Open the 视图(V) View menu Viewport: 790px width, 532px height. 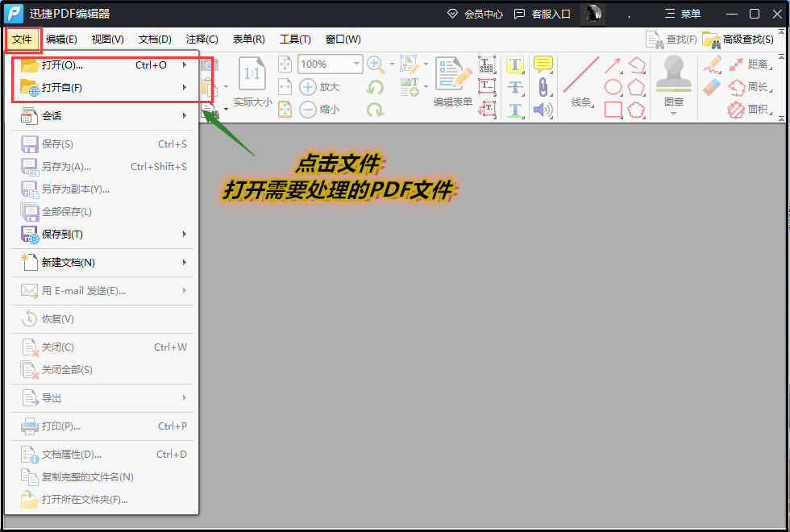click(x=108, y=39)
